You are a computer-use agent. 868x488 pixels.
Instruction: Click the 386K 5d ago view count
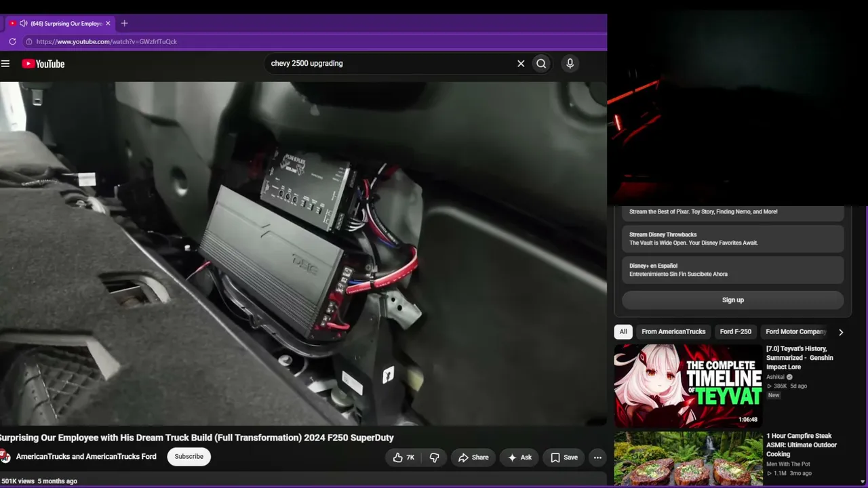[787, 386]
